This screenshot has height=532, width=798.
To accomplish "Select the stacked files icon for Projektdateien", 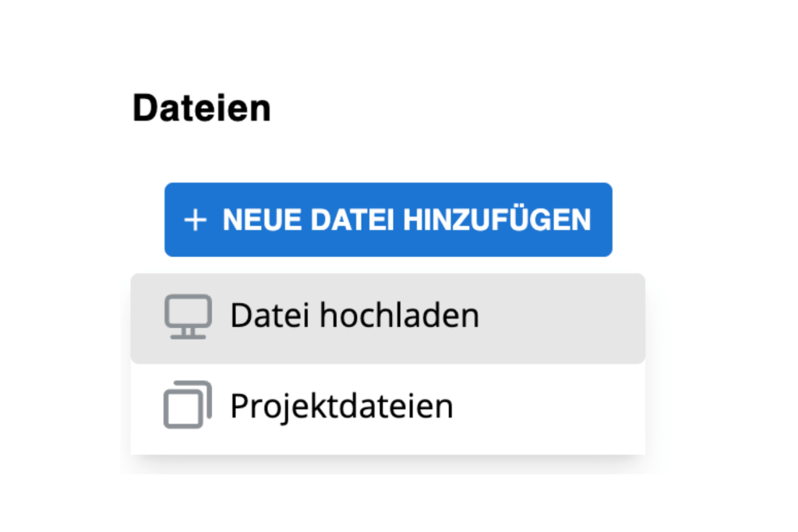I will coord(187,404).
